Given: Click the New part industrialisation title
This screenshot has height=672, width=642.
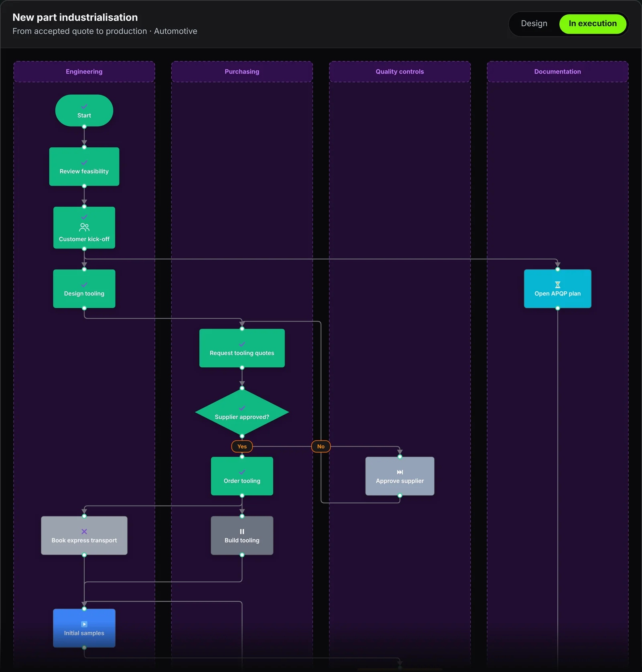Looking at the screenshot, I should coord(75,17).
